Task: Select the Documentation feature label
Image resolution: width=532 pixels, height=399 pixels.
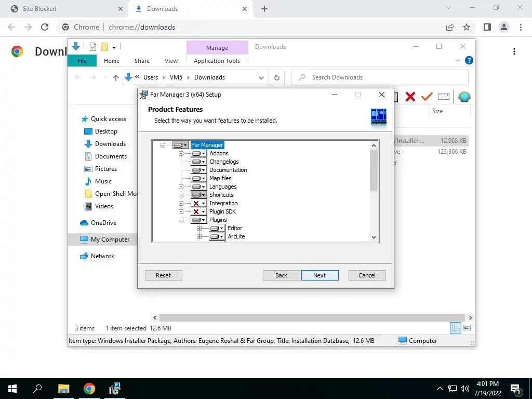Action: (228, 170)
